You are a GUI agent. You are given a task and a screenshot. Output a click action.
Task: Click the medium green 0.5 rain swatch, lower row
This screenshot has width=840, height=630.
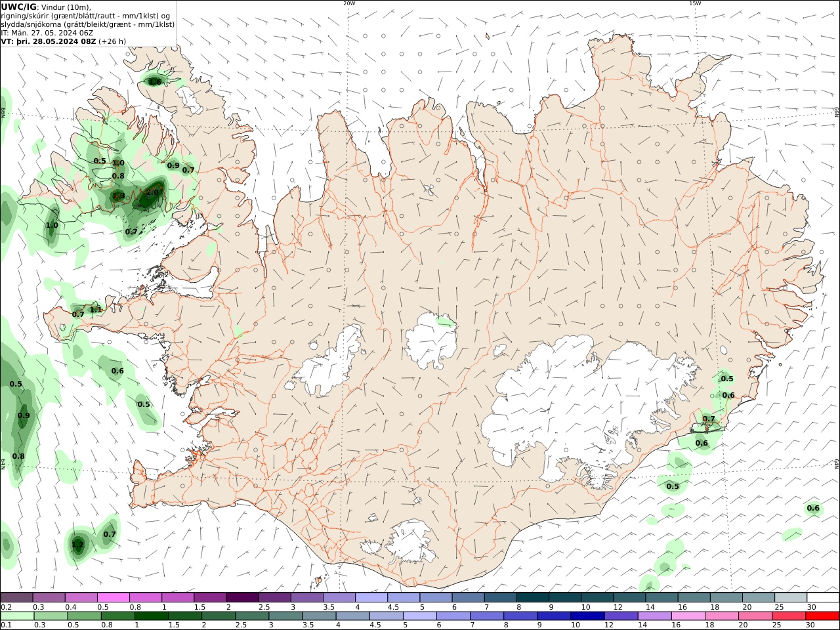point(85,616)
